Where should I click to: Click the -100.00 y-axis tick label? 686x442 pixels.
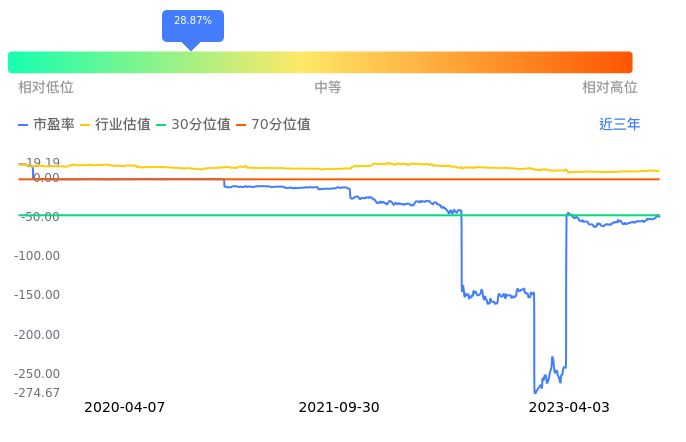pyautogui.click(x=37, y=256)
